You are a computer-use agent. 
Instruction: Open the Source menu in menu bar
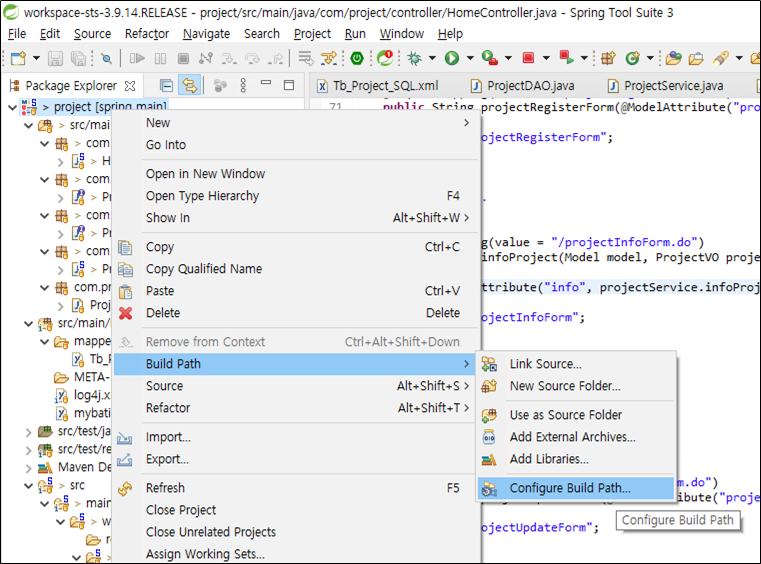92,33
